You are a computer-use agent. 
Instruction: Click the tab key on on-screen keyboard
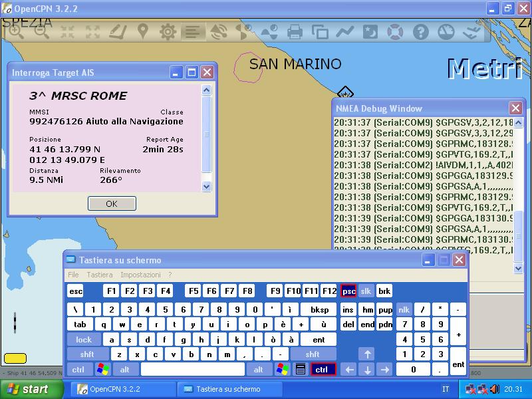coord(80,325)
